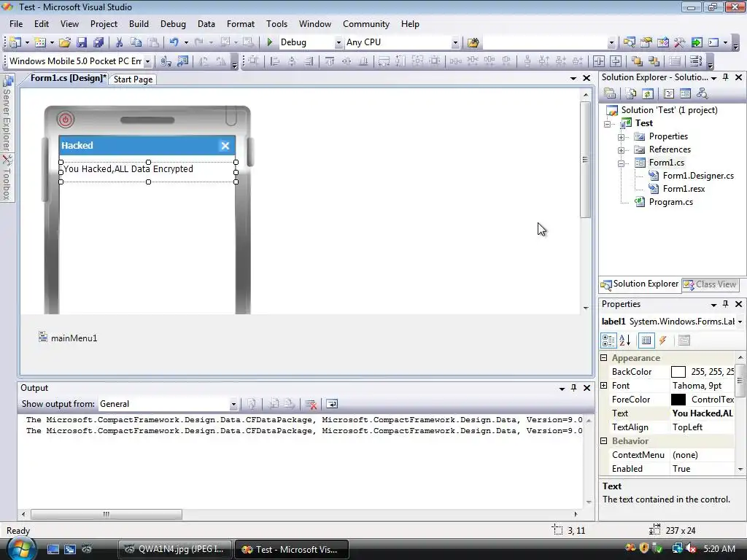Click the ForeColor black color swatch

click(x=678, y=400)
